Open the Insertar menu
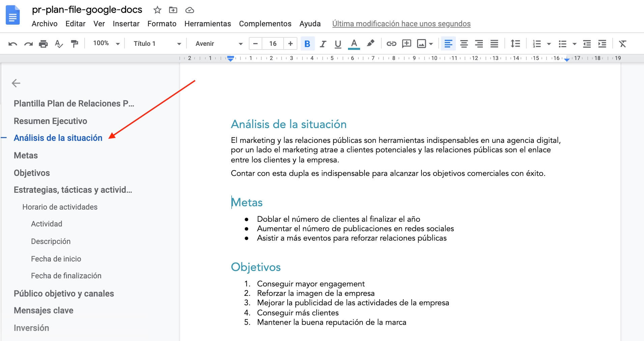 click(126, 24)
